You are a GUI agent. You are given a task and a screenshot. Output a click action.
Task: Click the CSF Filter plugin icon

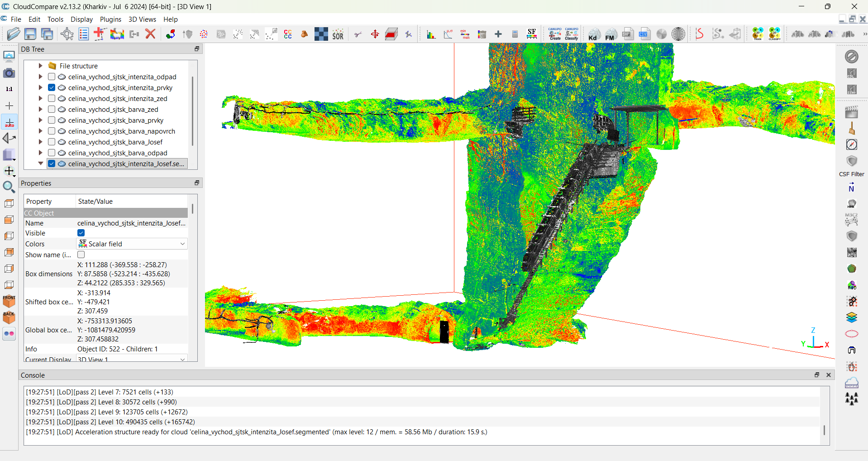(x=851, y=162)
